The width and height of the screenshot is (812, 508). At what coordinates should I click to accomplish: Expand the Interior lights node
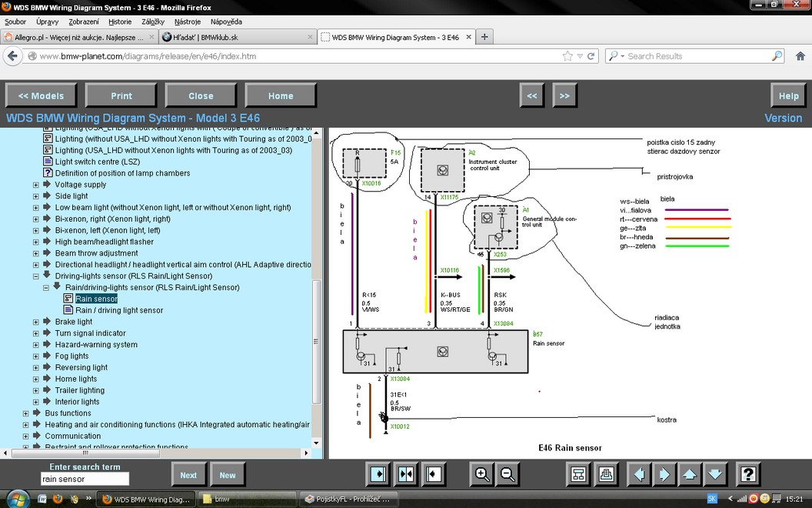point(35,402)
